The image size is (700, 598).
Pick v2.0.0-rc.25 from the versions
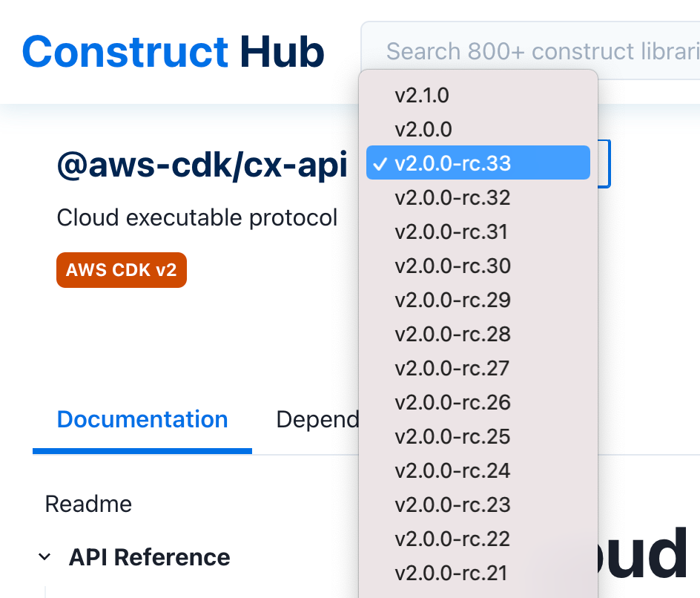pyautogui.click(x=454, y=436)
